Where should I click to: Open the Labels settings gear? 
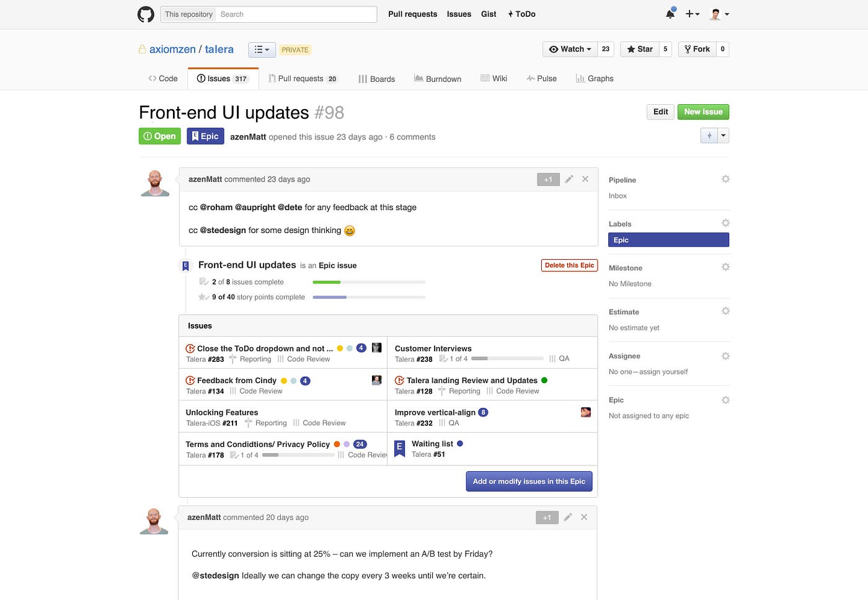tap(725, 223)
